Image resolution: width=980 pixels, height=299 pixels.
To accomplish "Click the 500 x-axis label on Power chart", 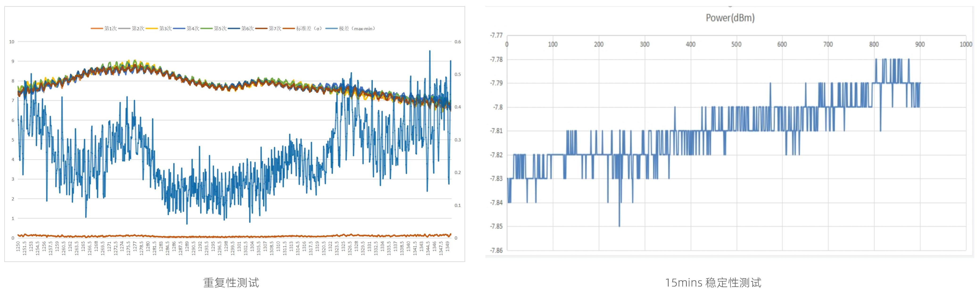I will tap(736, 44).
